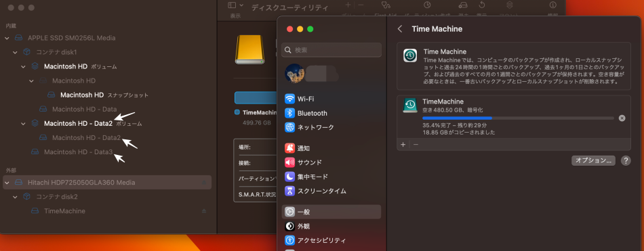Image resolution: width=644 pixels, height=251 pixels.
Task: Remove backup disk with the minus button
Action: (x=416, y=144)
